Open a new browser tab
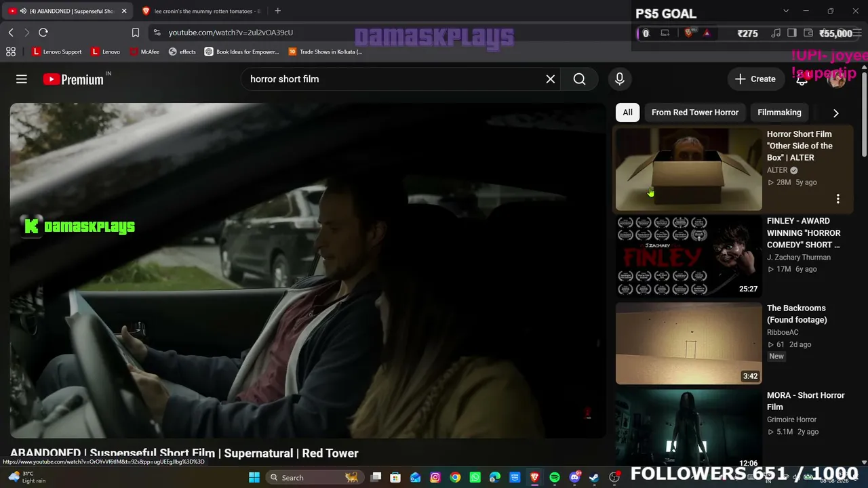Screen dimensions: 868x488 click(x=277, y=11)
